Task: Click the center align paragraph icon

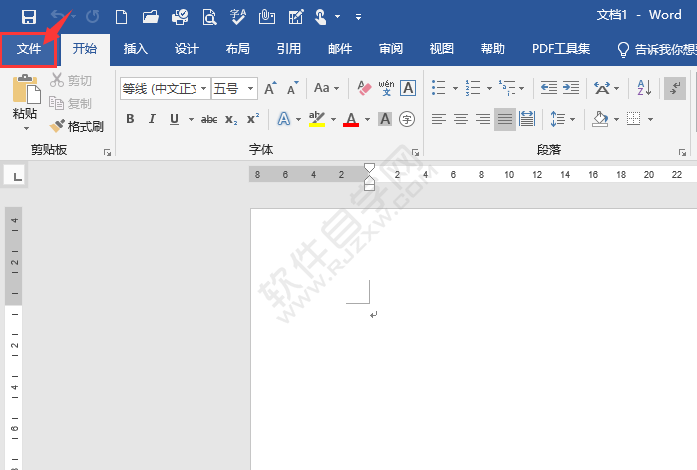Action: [x=461, y=119]
